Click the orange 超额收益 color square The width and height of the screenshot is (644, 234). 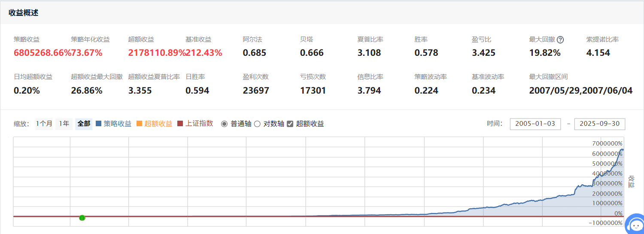click(x=139, y=124)
